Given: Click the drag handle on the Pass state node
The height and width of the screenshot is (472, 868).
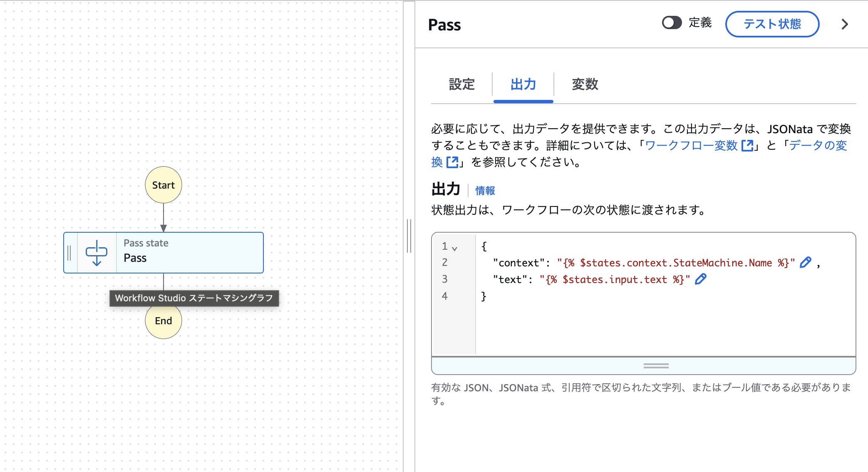Looking at the screenshot, I should pos(69,252).
